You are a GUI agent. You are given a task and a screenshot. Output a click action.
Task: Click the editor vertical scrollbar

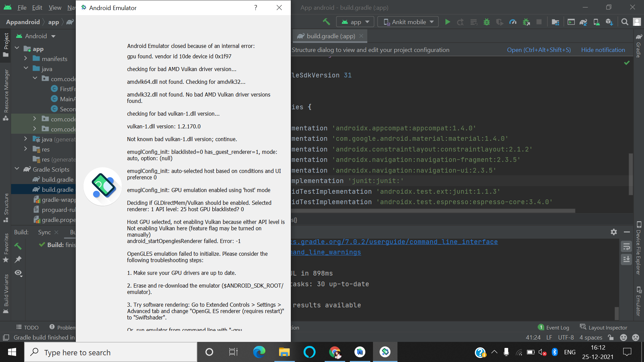click(631, 174)
